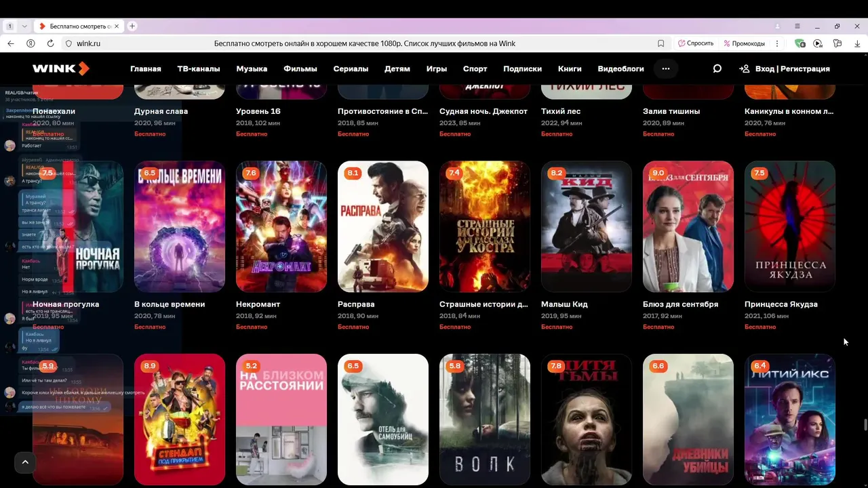This screenshot has width=868, height=488.
Task: Close the Wink browser tab
Action: (x=117, y=26)
